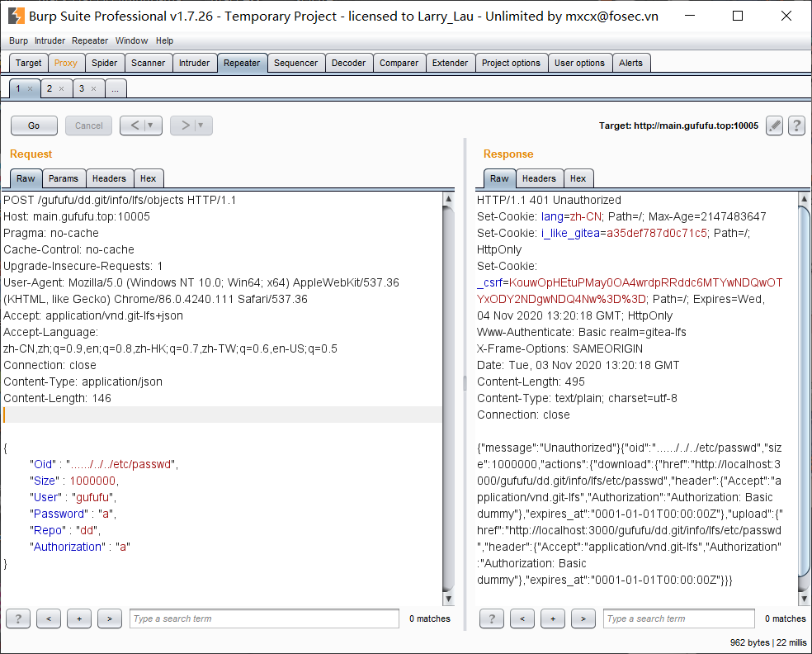The width and height of the screenshot is (812, 654).
Task: Switch to the main Repeater tool tab
Action: 242,63
